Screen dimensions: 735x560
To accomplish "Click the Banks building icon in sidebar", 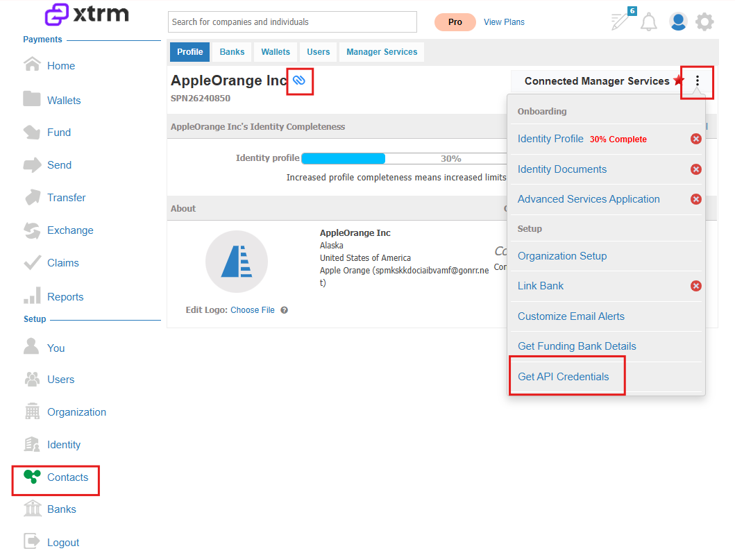I will [33, 509].
